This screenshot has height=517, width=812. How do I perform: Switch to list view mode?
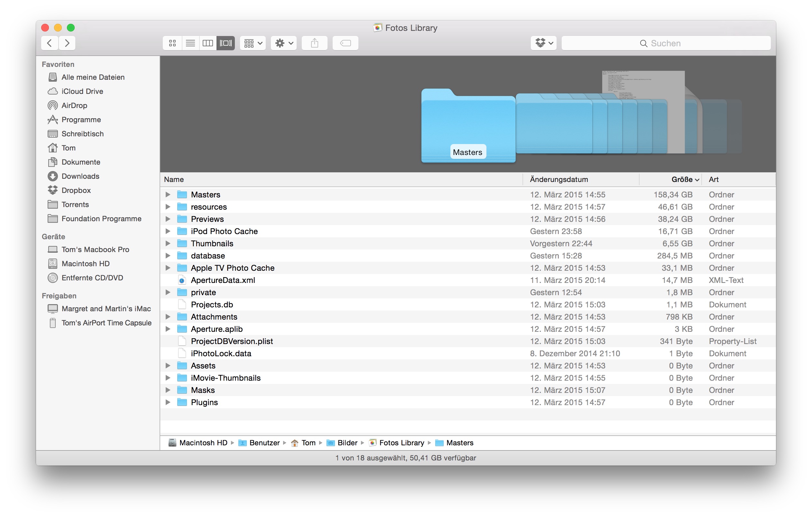pyautogui.click(x=190, y=43)
